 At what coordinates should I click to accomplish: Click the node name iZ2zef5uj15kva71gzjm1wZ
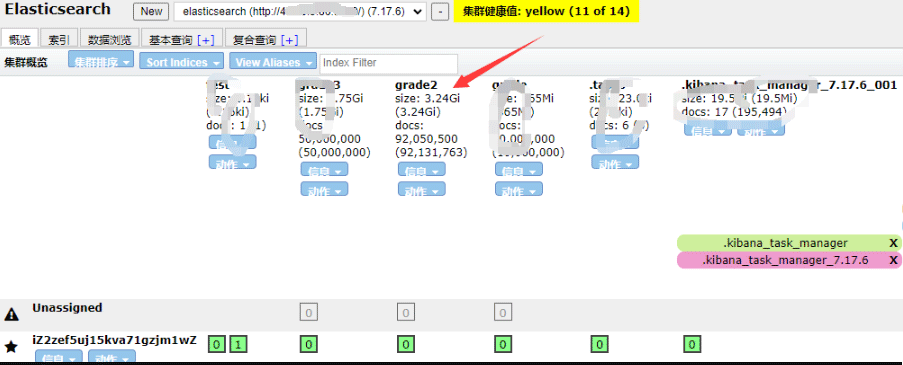(115, 340)
